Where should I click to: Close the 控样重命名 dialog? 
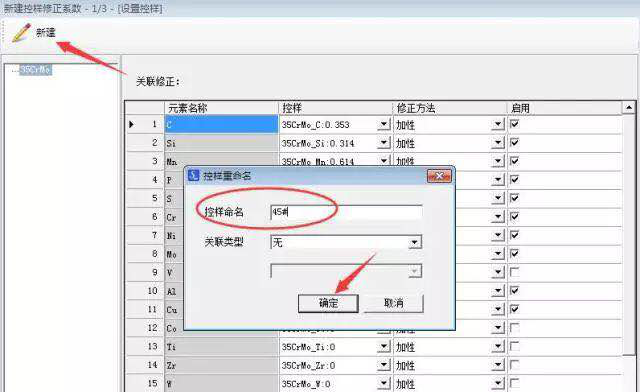(x=439, y=176)
